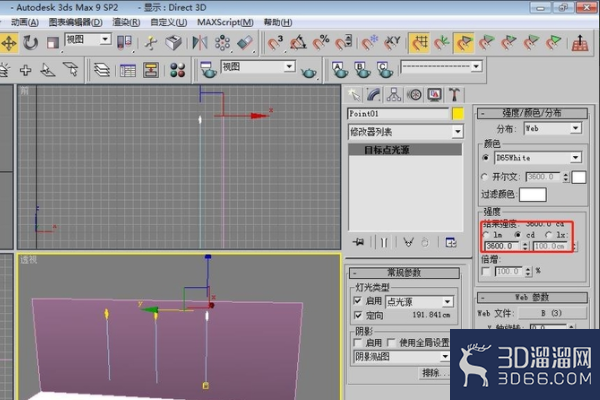This screenshot has width=600, height=400.
Task: Click the render preset B teapot
Action: click(362, 70)
